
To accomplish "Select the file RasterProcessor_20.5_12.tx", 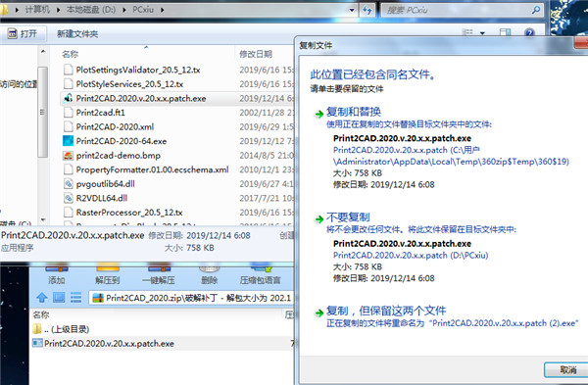I will [129, 213].
